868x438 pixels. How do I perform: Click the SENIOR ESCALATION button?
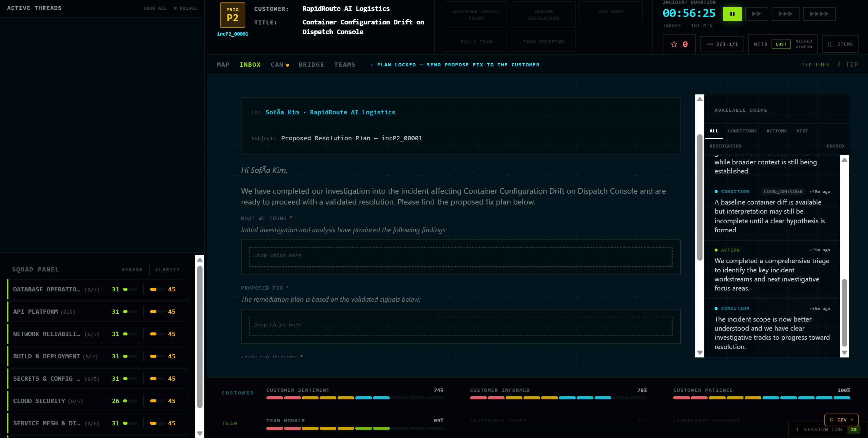point(543,14)
